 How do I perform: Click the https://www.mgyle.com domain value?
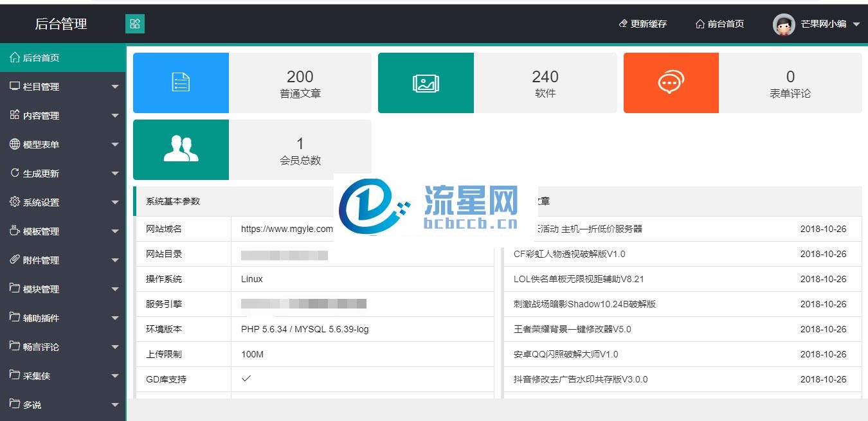287,229
